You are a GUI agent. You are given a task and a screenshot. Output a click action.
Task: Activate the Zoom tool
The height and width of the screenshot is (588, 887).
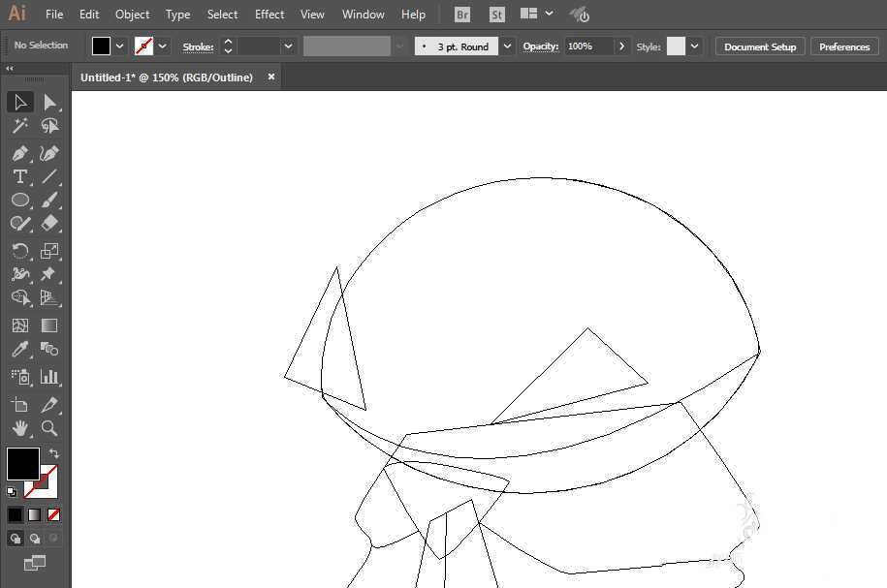point(49,428)
